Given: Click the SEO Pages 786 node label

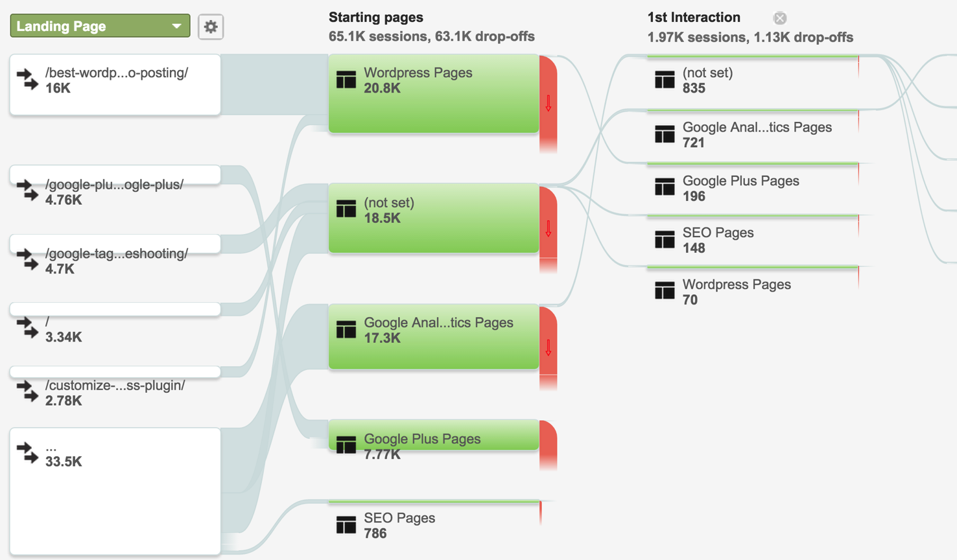Looking at the screenshot, I should 399,518.
